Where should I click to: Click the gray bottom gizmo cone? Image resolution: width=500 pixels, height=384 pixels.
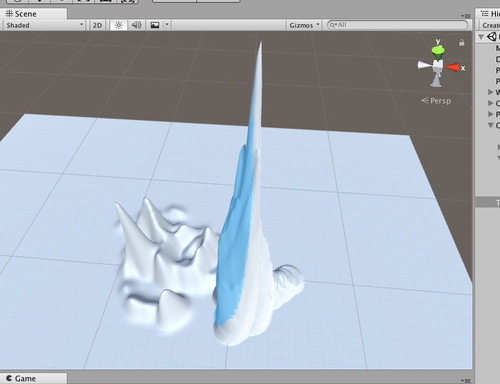tap(437, 80)
